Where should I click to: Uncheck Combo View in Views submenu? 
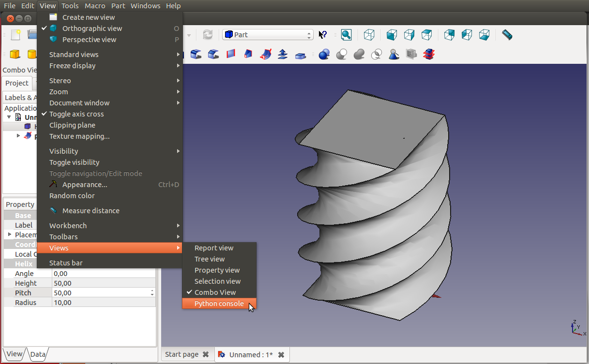pos(215,292)
